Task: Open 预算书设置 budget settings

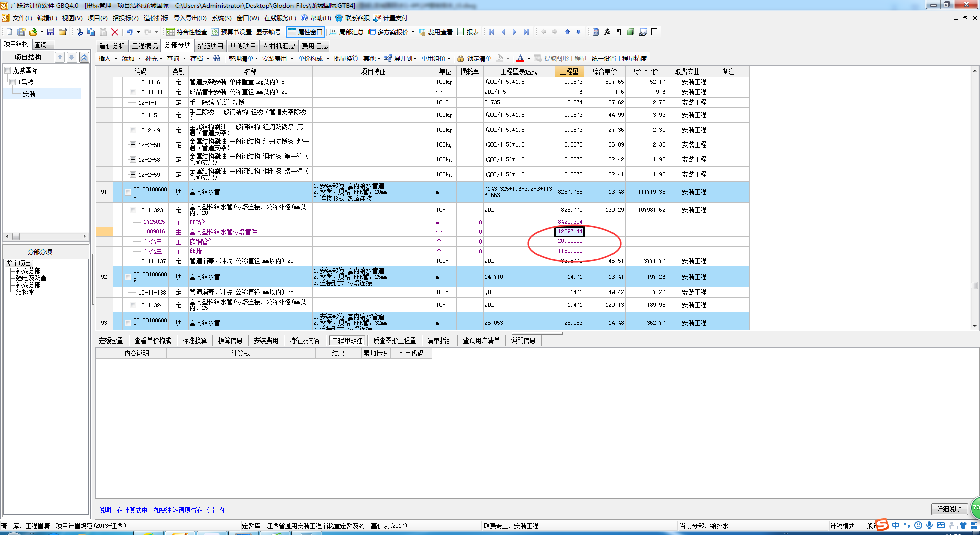Action: coord(232,32)
